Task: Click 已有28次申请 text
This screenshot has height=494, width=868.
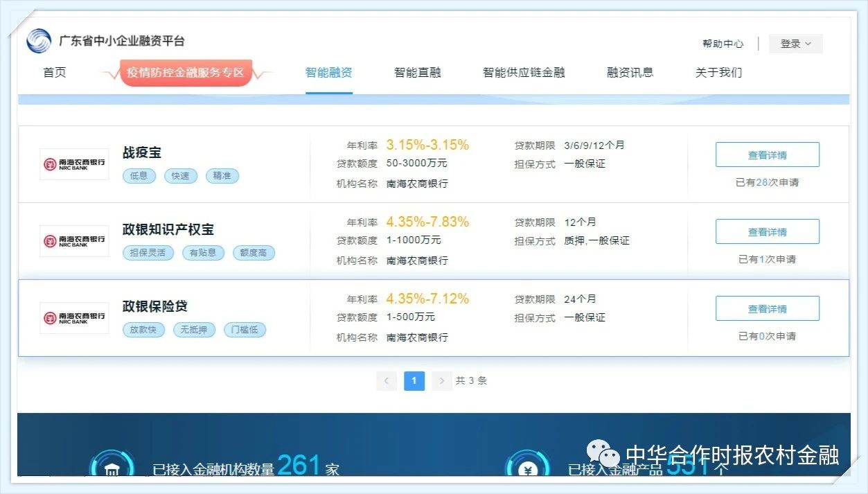Action: [x=768, y=182]
